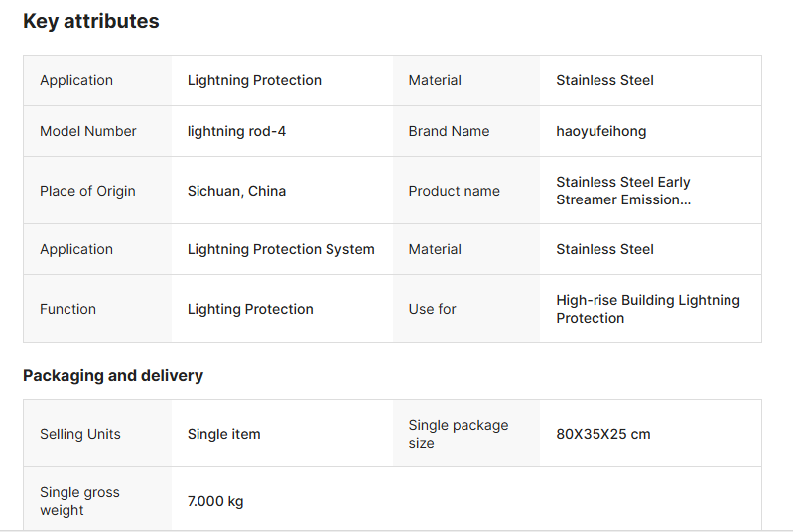The height and width of the screenshot is (532, 793).
Task: Select the Single package size label
Action: (x=458, y=434)
